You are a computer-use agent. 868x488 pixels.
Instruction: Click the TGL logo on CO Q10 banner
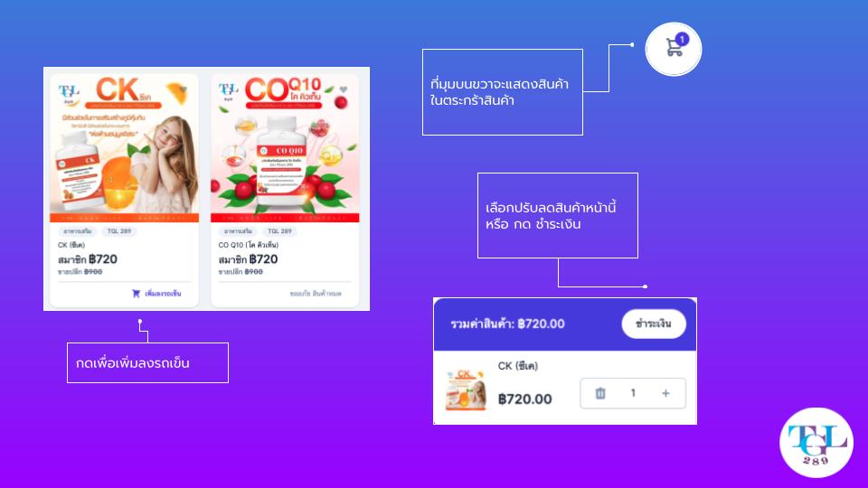pos(228,92)
